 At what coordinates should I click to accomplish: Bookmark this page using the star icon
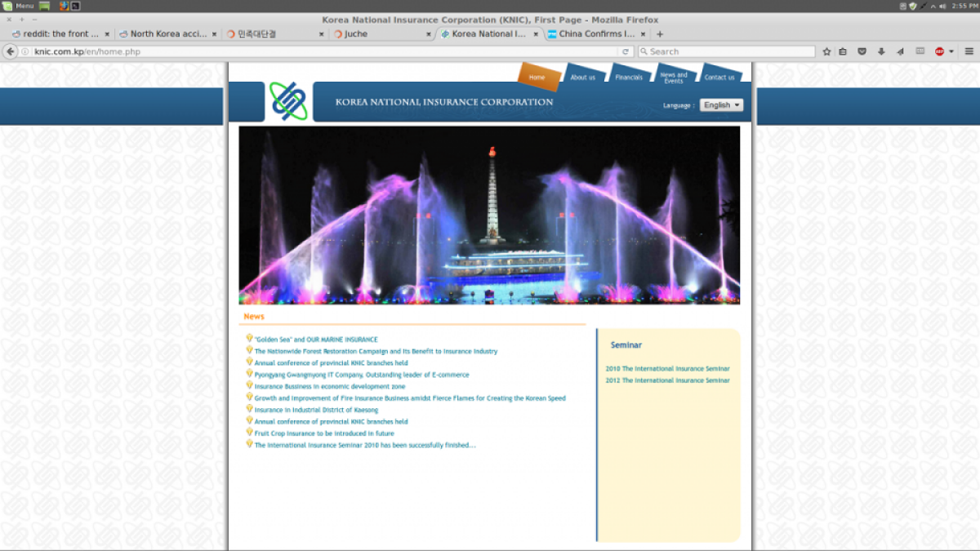point(827,51)
